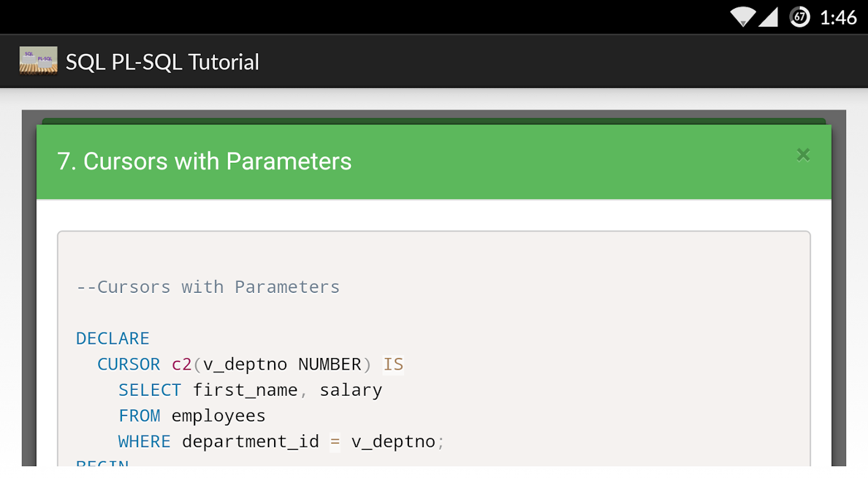Viewport: 868px width, 488px height.
Task: Tap the 1:46 clock
Action: tap(838, 18)
